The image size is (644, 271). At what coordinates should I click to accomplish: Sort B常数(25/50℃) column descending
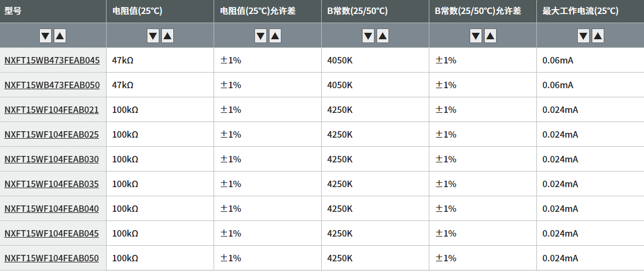coord(369,35)
